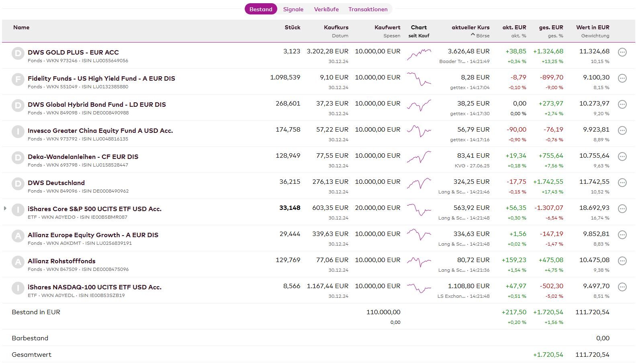Open options menu for Allianz Rohstofffonds row
This screenshot has height=364, width=636.
tap(622, 261)
